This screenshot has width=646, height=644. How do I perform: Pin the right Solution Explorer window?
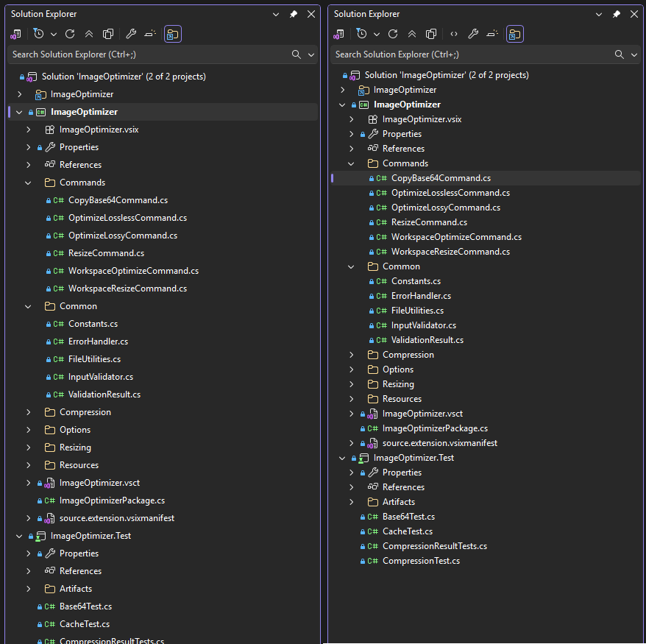coord(616,13)
